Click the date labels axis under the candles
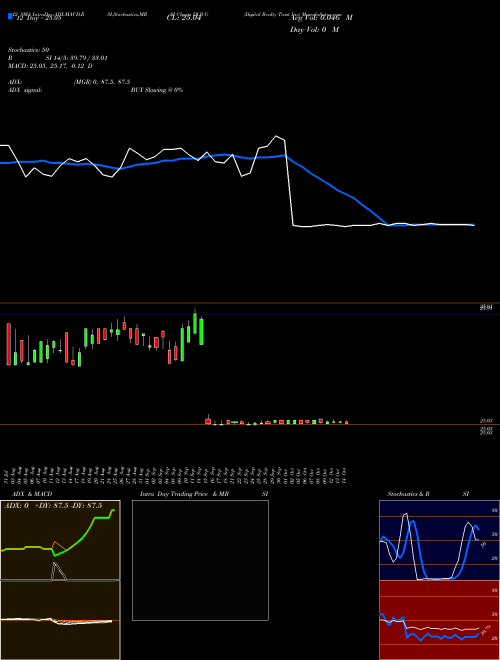This screenshot has height=660, width=500. [176, 476]
